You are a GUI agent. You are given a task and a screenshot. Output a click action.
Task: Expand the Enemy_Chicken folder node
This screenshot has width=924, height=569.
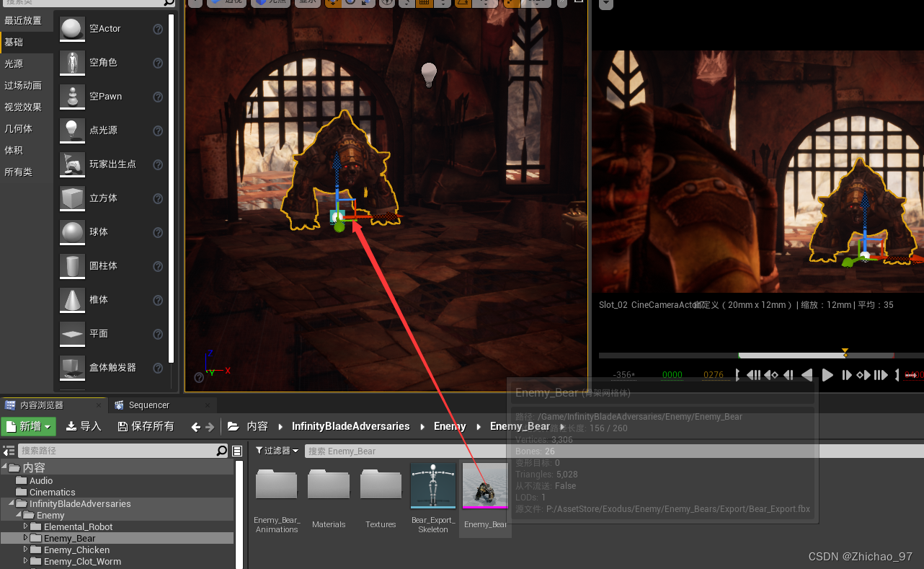click(26, 550)
